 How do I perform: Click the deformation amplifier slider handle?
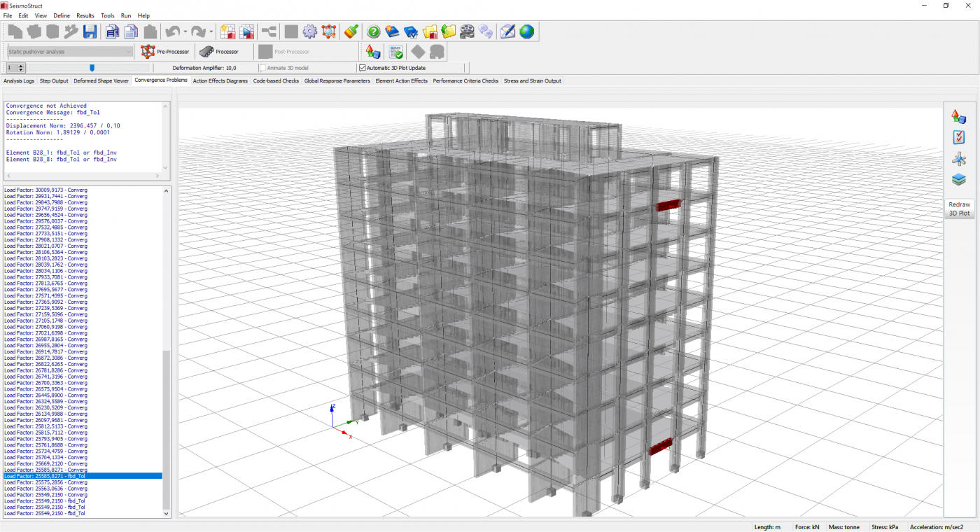(92, 68)
